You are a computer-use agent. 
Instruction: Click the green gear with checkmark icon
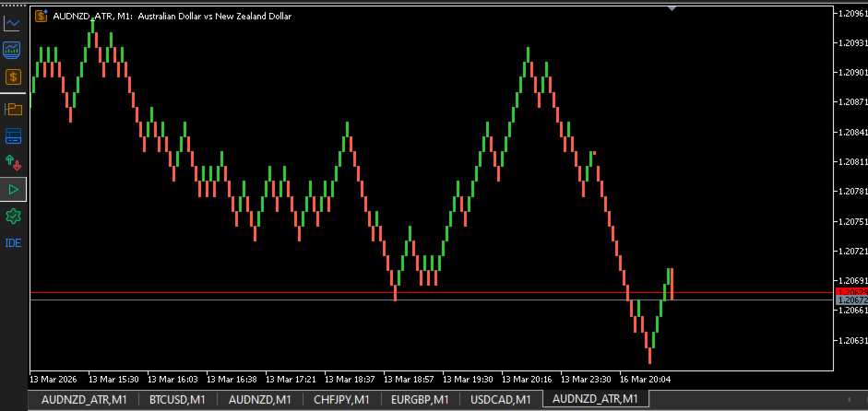click(x=13, y=217)
